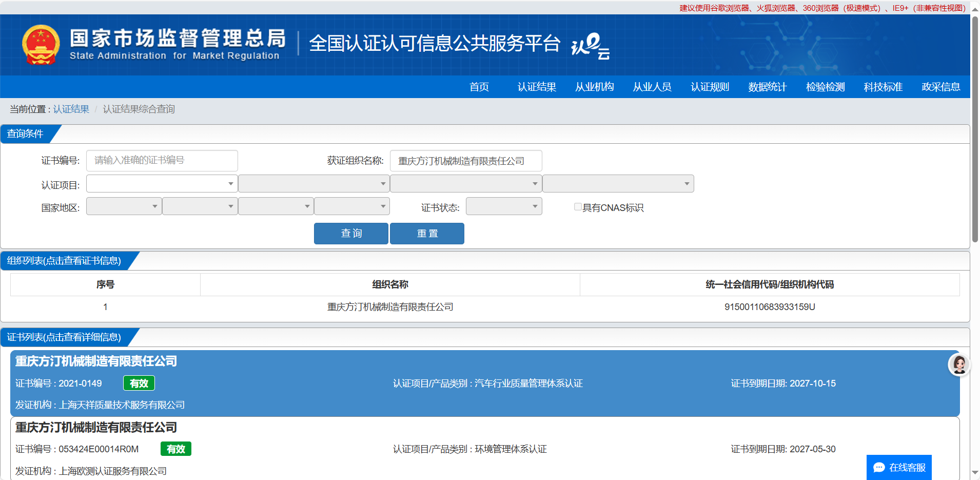
Task: Click 有效 badge on certificate 053424E00014R0M
Action: pos(176,449)
